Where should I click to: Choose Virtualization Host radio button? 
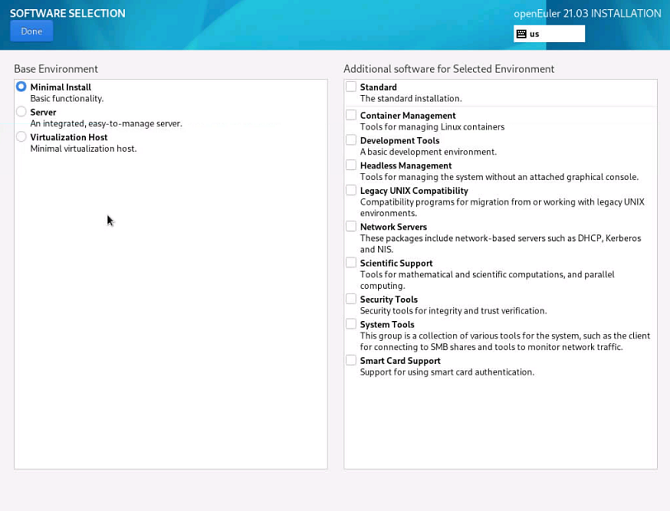21,137
